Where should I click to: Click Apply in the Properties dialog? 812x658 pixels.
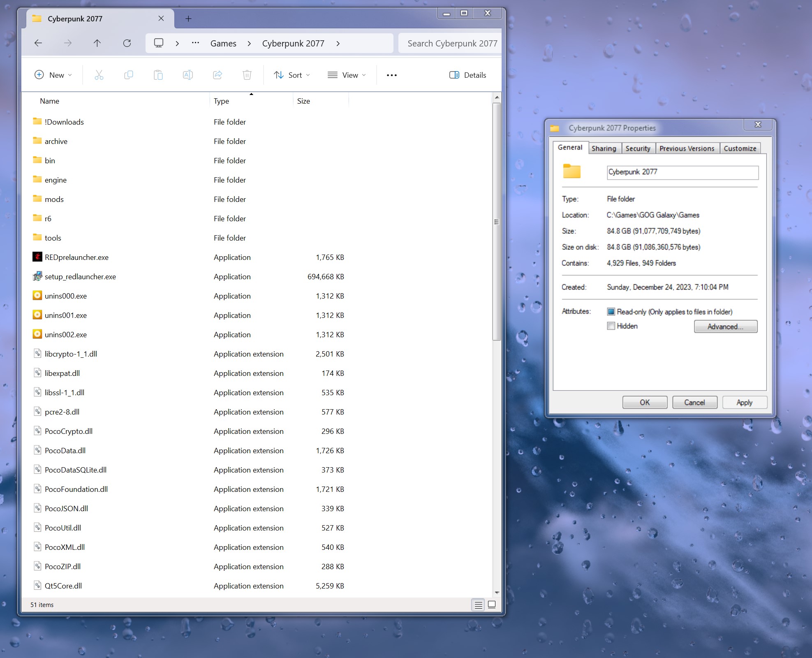pos(745,403)
